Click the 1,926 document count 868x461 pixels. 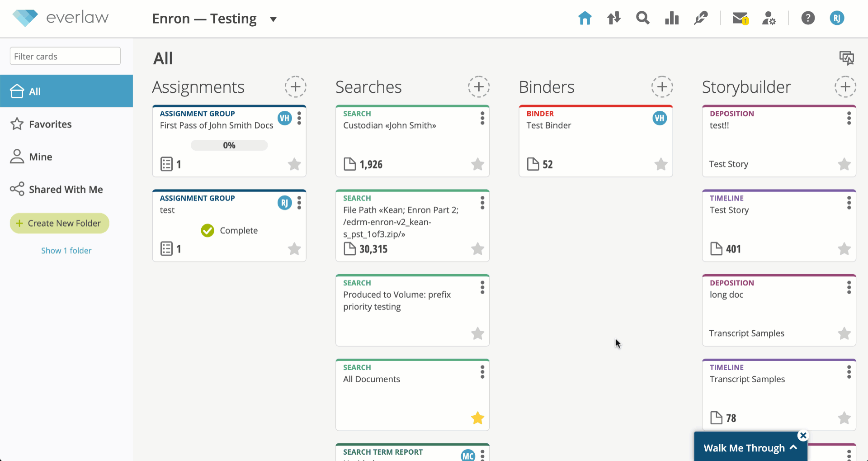tap(363, 164)
